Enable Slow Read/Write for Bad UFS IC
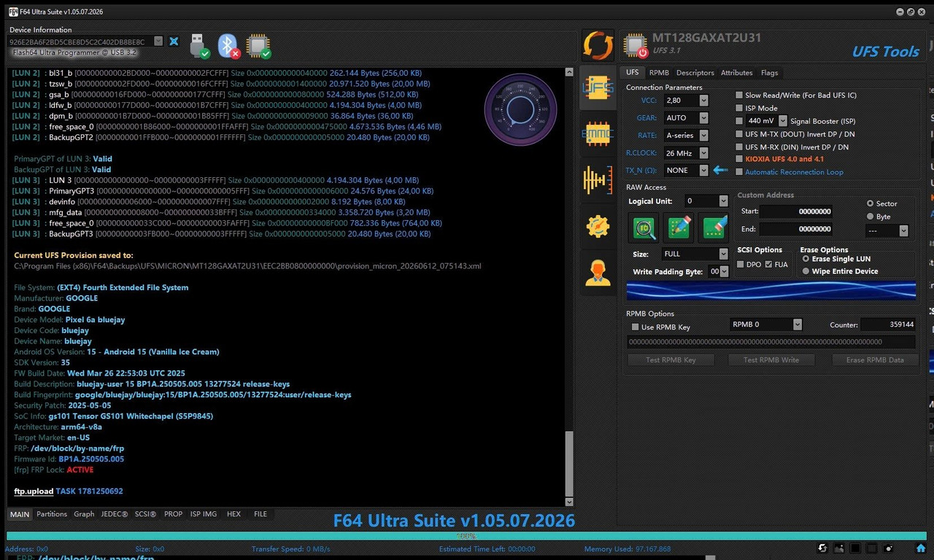 pyautogui.click(x=739, y=95)
